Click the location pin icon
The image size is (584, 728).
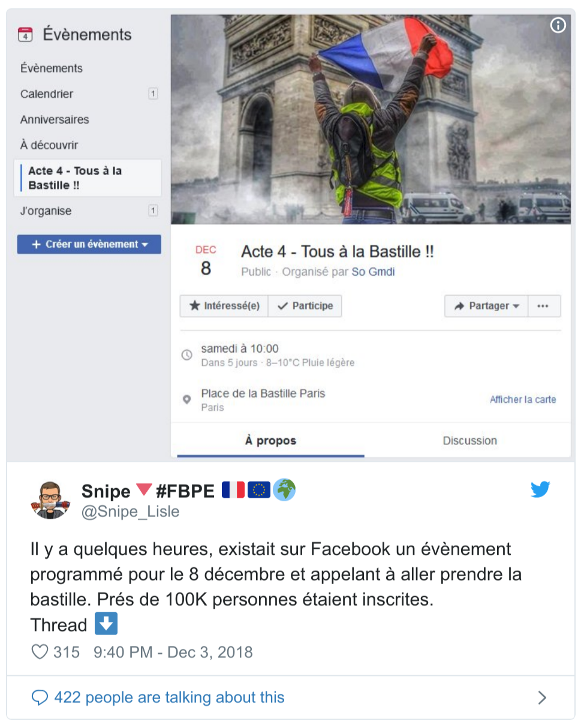187,399
